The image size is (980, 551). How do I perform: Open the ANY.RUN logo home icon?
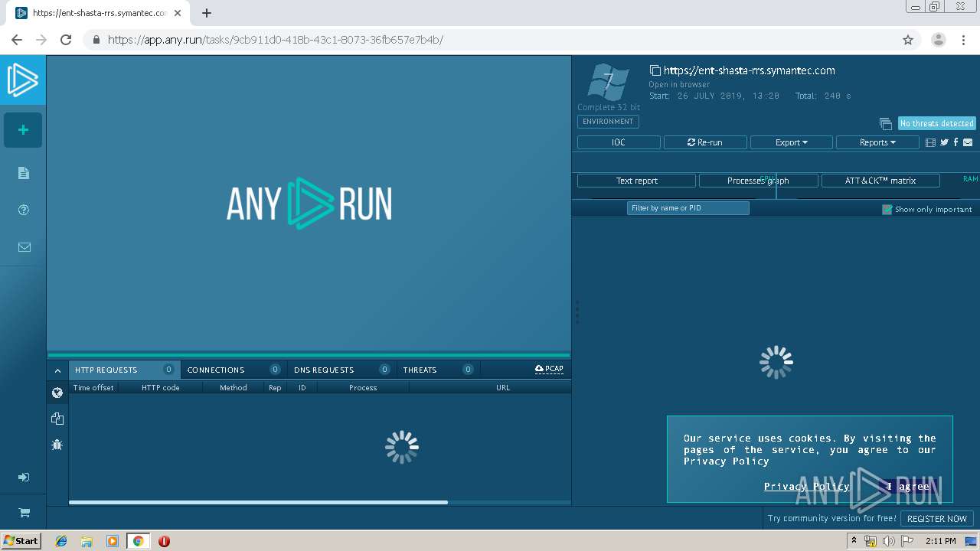[23, 80]
